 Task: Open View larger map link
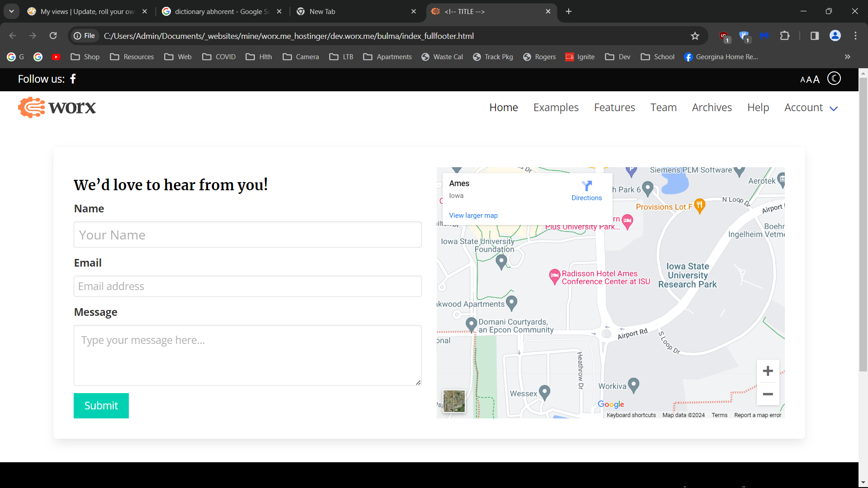coord(473,216)
